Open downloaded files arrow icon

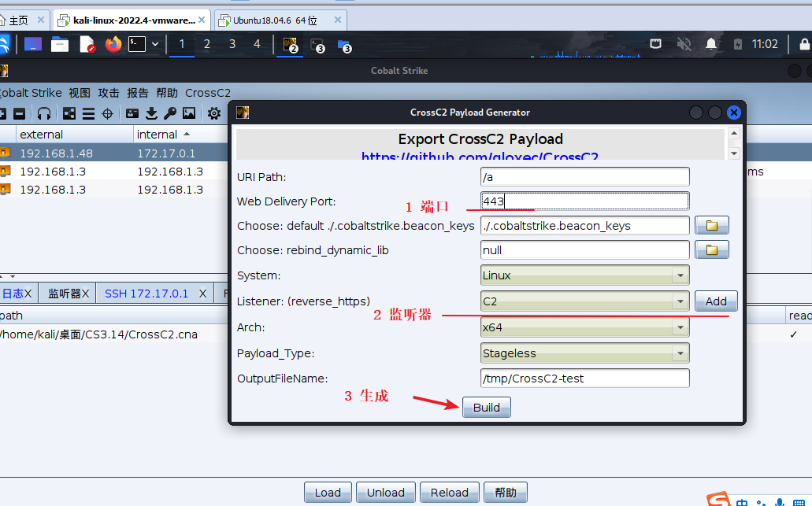(151, 113)
